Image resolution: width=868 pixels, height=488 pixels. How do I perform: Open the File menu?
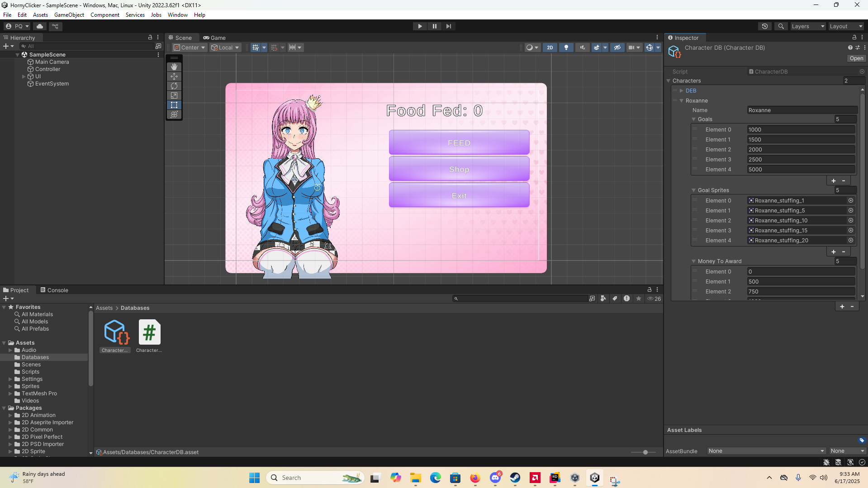(7, 15)
